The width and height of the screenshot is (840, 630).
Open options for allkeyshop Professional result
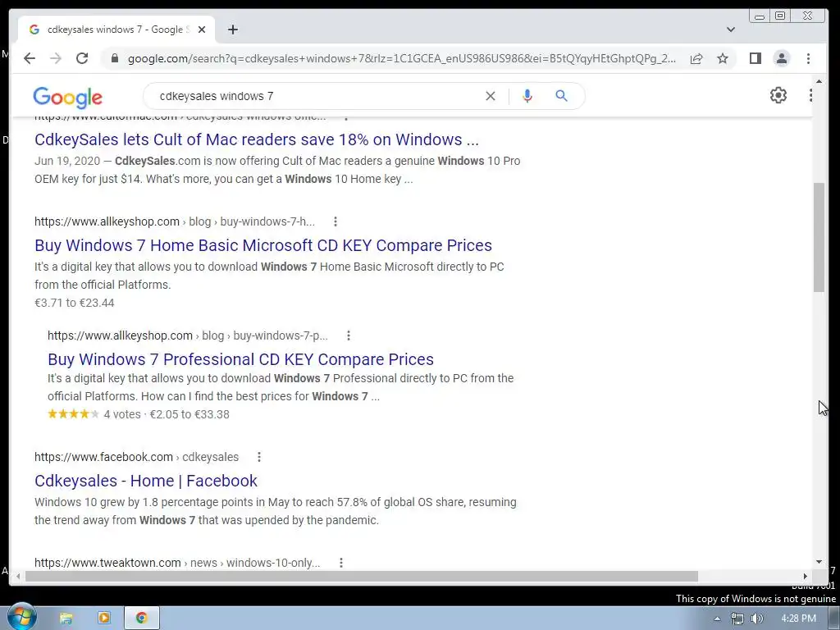coord(348,336)
